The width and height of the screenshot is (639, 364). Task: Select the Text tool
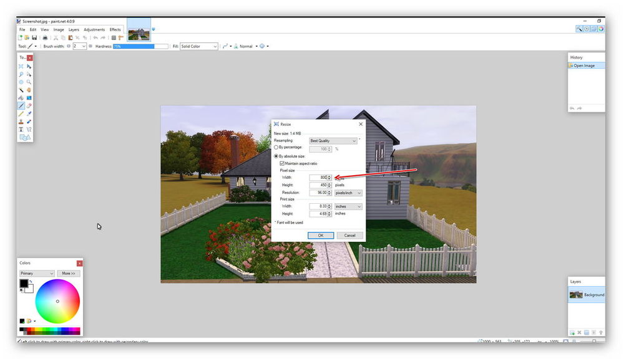coord(21,130)
